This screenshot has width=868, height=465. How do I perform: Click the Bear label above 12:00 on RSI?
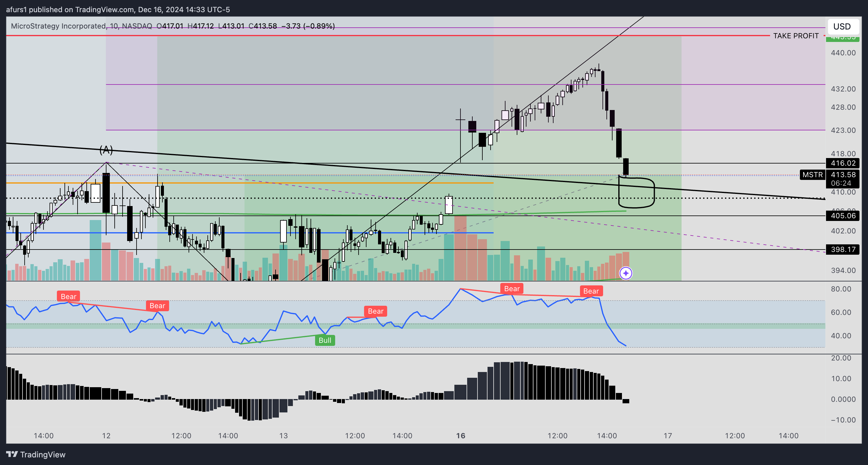pos(375,311)
